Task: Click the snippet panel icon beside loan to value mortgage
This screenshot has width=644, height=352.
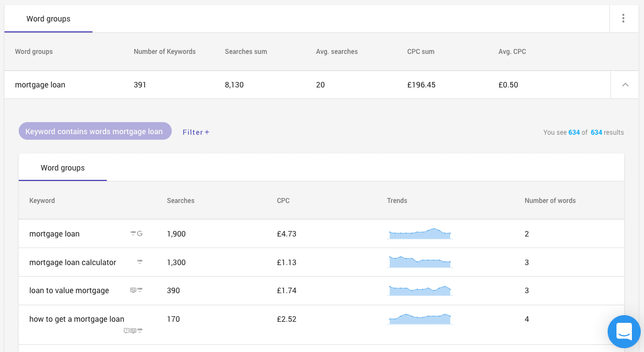Action: coord(133,290)
